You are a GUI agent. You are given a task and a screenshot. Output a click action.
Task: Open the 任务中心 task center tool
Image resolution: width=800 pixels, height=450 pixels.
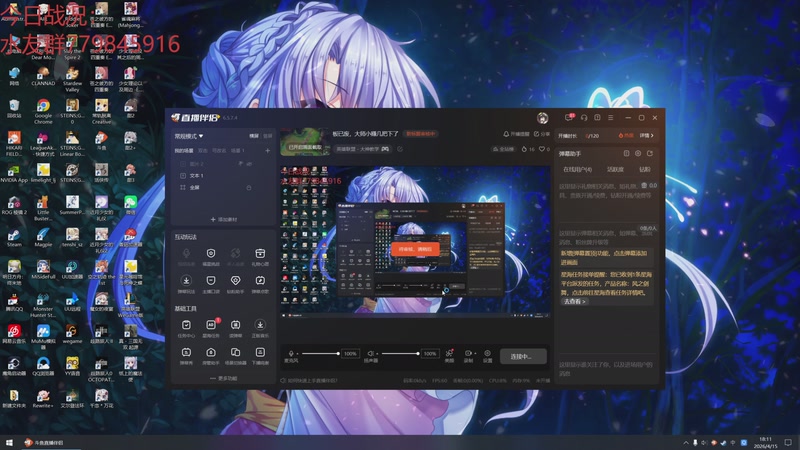click(x=186, y=328)
